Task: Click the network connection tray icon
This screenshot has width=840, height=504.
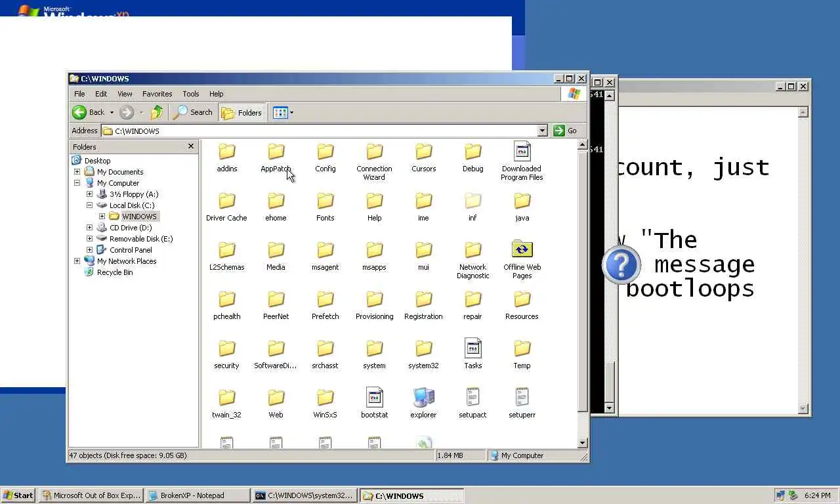Action: click(x=780, y=496)
